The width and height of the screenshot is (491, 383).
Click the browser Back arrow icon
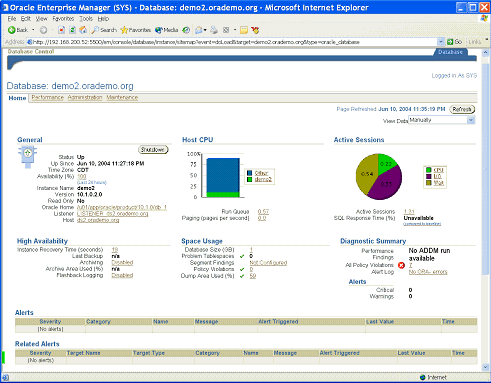(12, 30)
